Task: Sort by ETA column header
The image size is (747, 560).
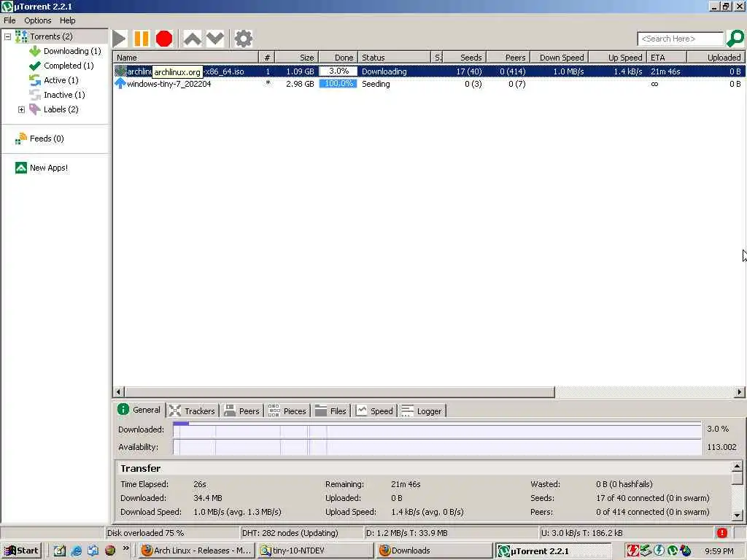Action: pos(667,57)
